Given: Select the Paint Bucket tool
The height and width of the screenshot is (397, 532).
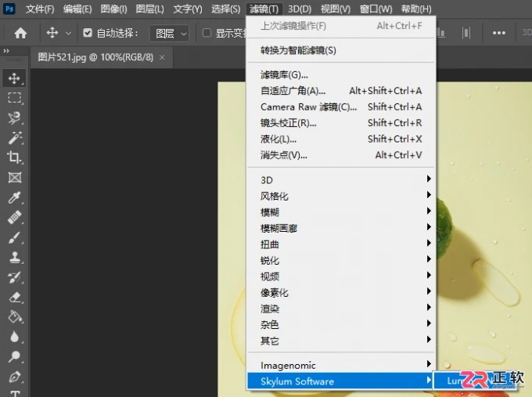Looking at the screenshot, I should [x=15, y=317].
